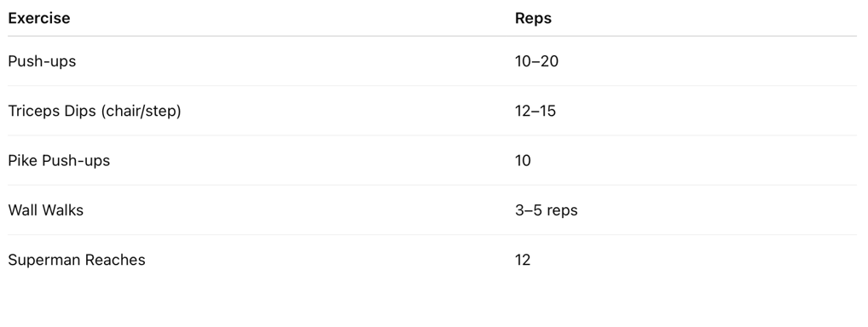Viewport: 868px width, 327px height.
Task: Click the 3–5 reps value
Action: coord(546,210)
